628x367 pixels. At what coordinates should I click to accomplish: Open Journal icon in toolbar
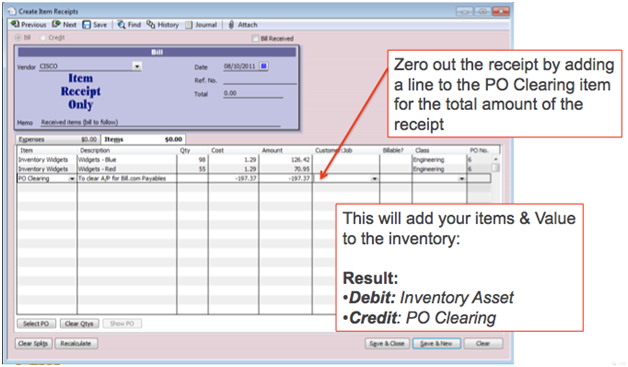tap(189, 25)
